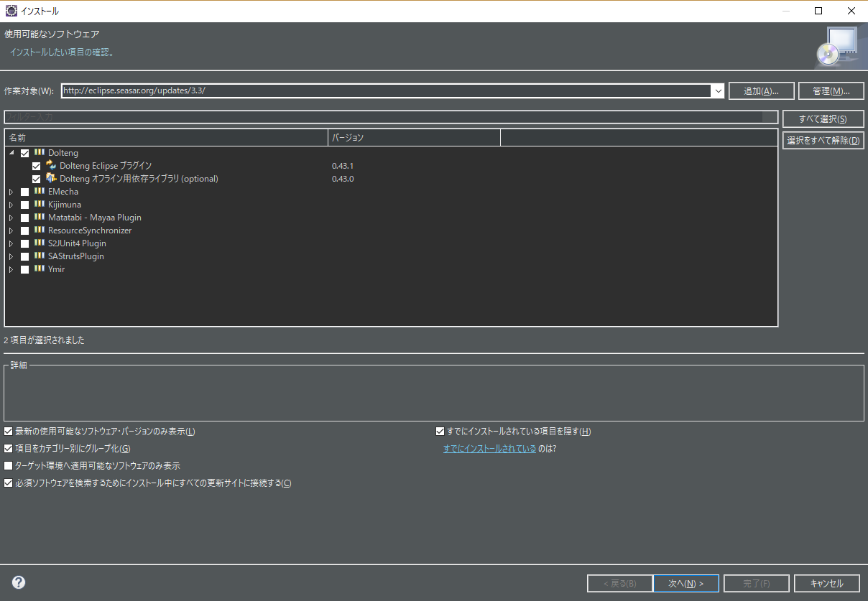Open the すでにインストールされている link
The width and height of the screenshot is (868, 601).
point(489,449)
